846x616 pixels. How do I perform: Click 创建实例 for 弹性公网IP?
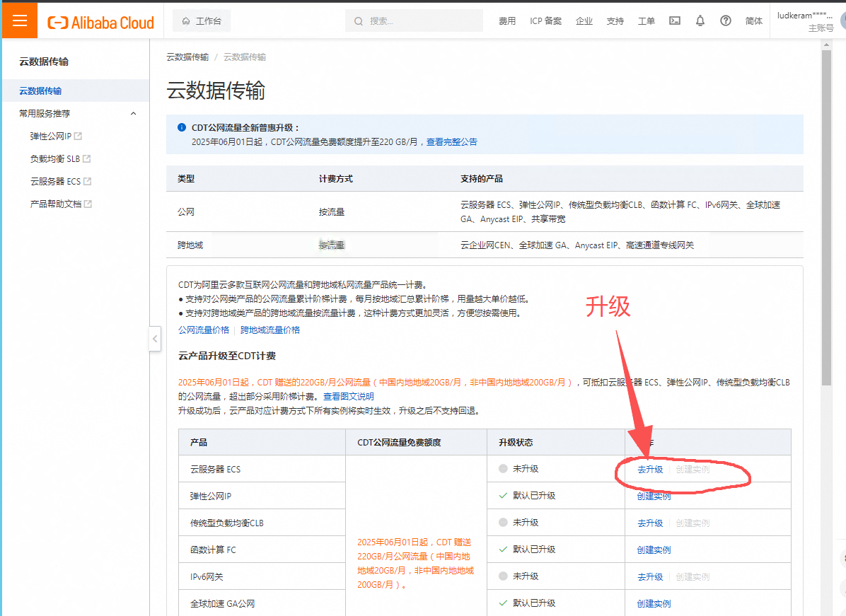[x=654, y=496]
